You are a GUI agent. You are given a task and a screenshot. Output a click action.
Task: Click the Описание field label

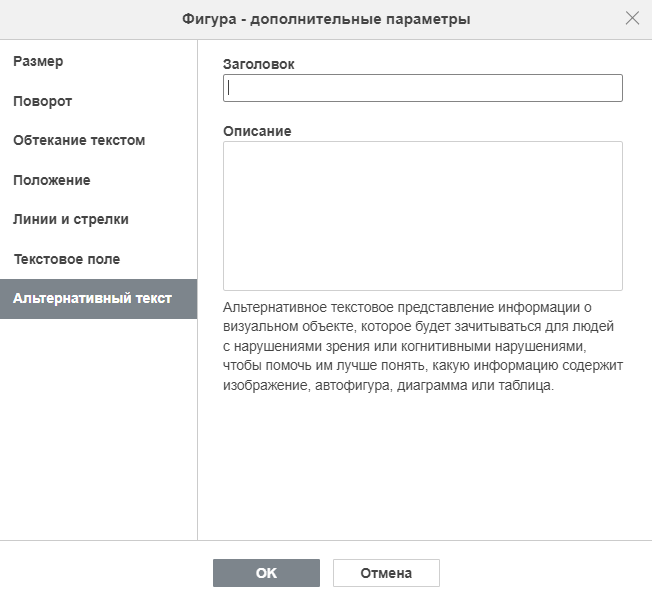(257, 131)
